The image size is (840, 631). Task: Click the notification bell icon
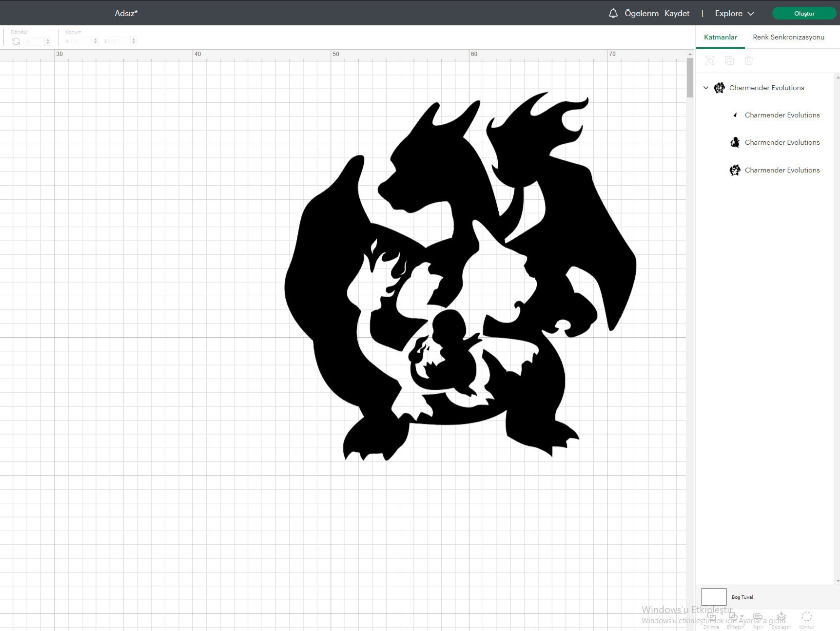(x=613, y=13)
